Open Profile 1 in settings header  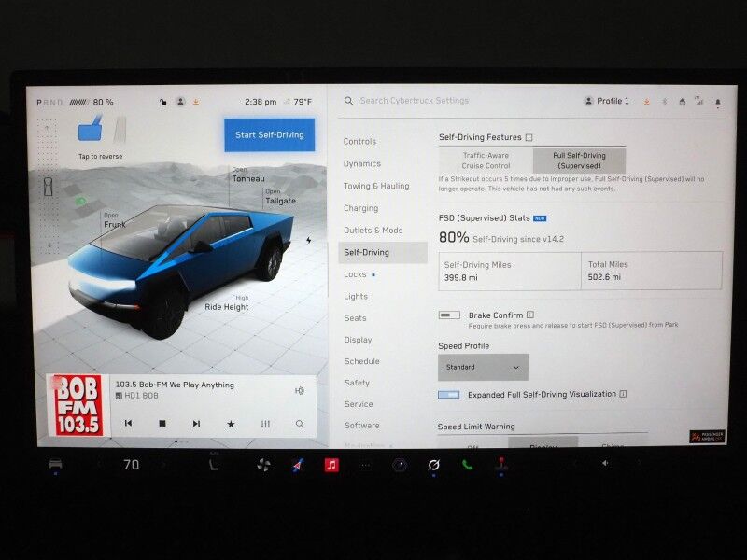click(607, 101)
